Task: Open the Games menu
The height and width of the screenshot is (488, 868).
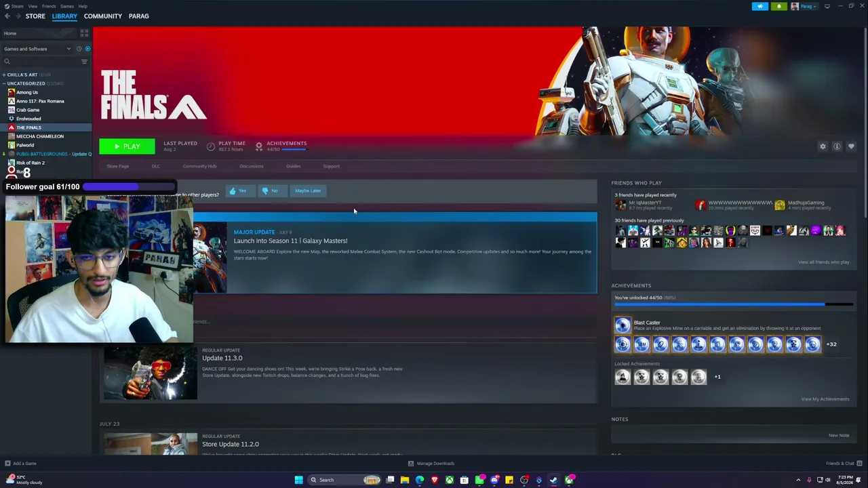Action: (67, 6)
